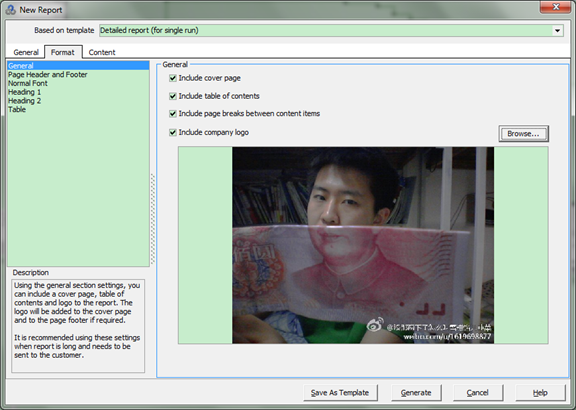Select Heading 2 in the list
576x410 pixels.
[78, 101]
